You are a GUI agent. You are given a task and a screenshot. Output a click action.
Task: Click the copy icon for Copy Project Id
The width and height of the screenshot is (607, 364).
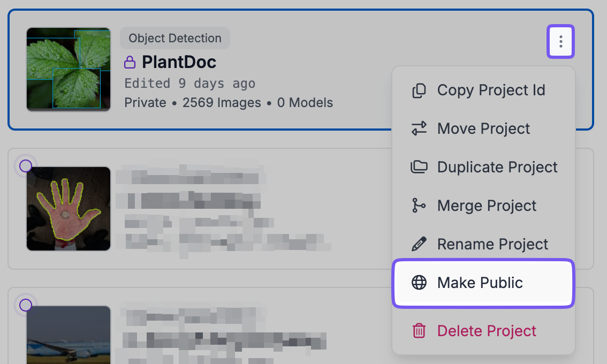(419, 90)
